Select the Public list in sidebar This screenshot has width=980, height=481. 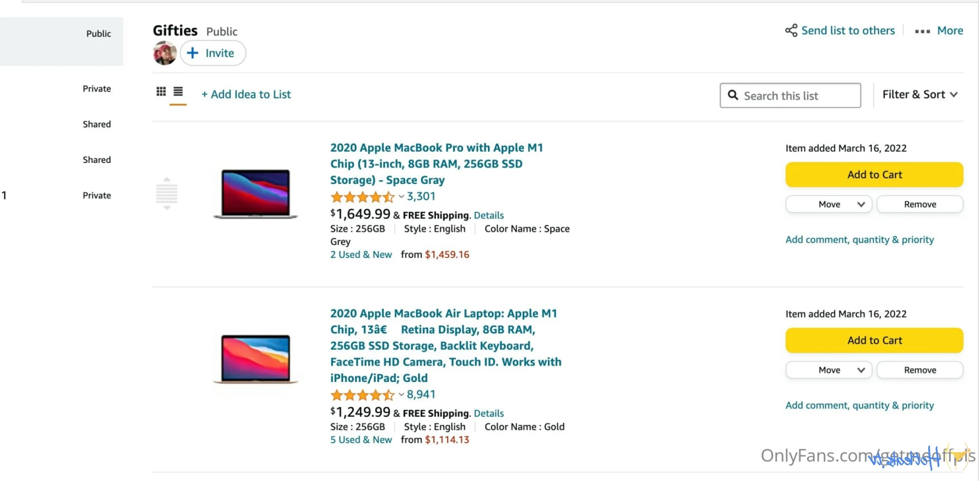point(99,34)
